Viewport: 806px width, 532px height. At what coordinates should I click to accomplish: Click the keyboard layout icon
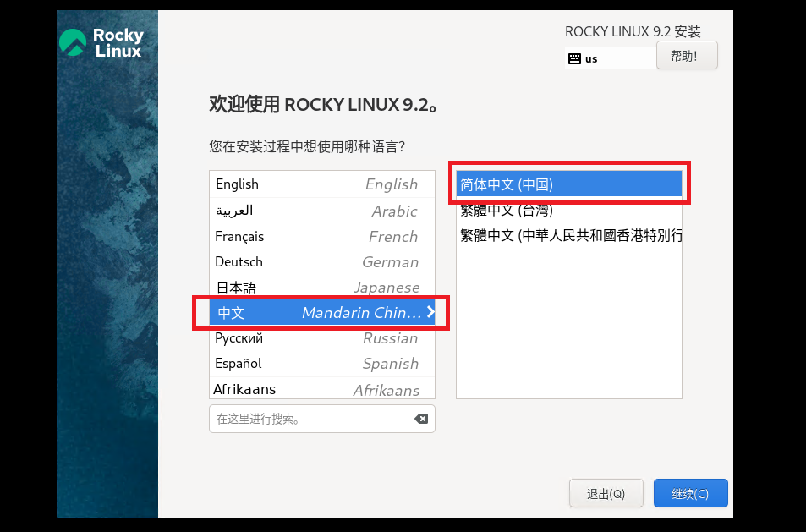tap(574, 58)
